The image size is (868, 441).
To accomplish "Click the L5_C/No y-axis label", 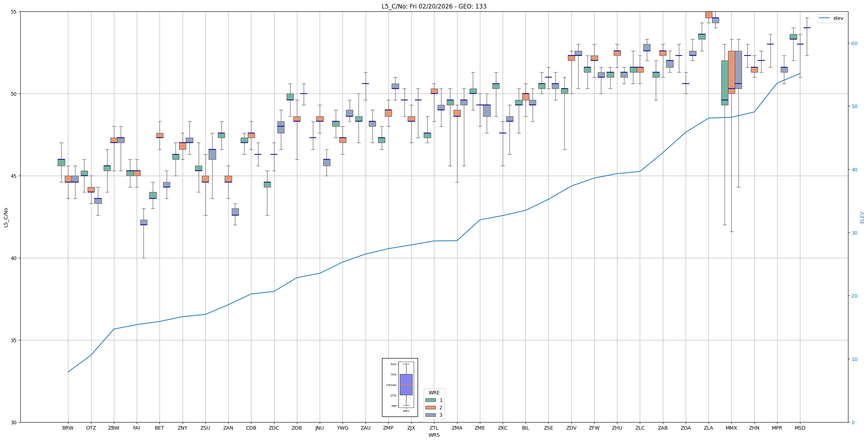I will click(6, 217).
